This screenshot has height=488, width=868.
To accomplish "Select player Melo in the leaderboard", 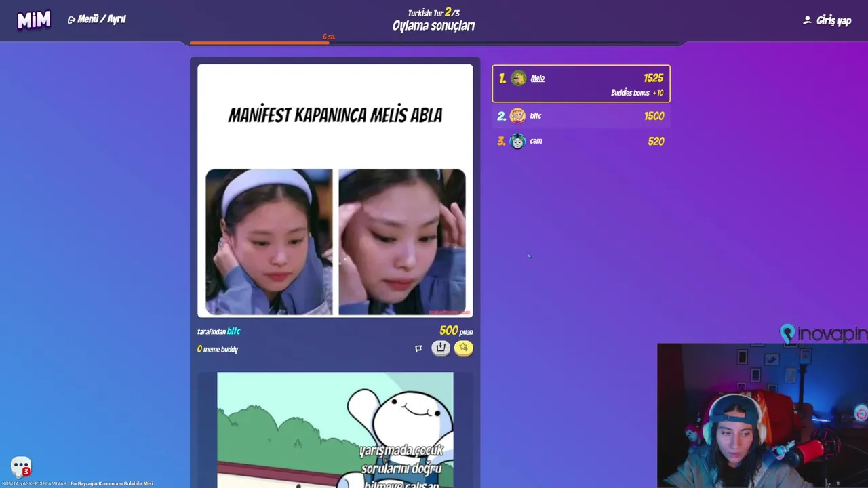I will [581, 83].
